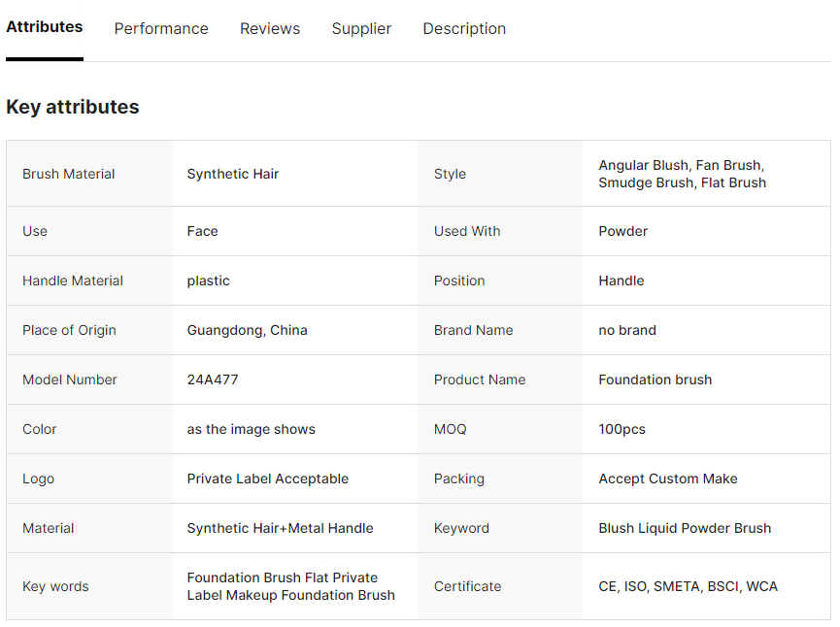Select the Blush Liquid Powder Brush keyword

pos(685,528)
